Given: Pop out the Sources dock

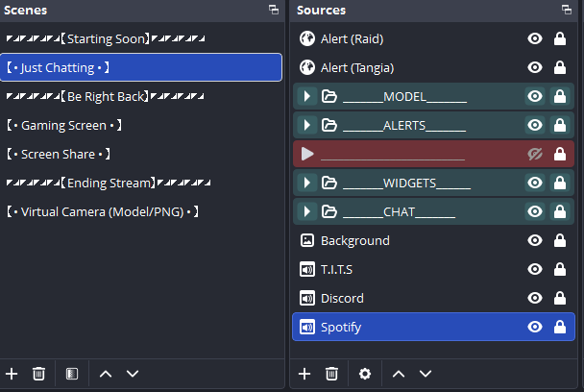Looking at the screenshot, I should (567, 10).
